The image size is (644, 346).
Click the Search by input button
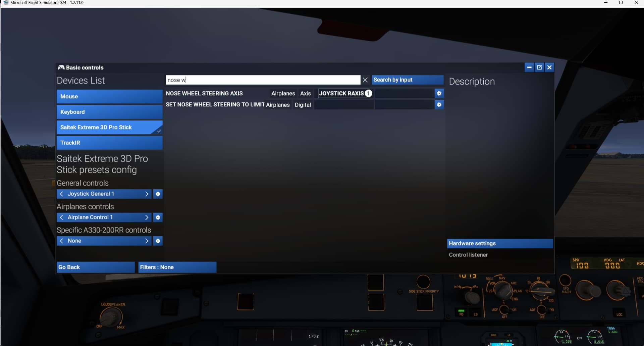pos(408,80)
